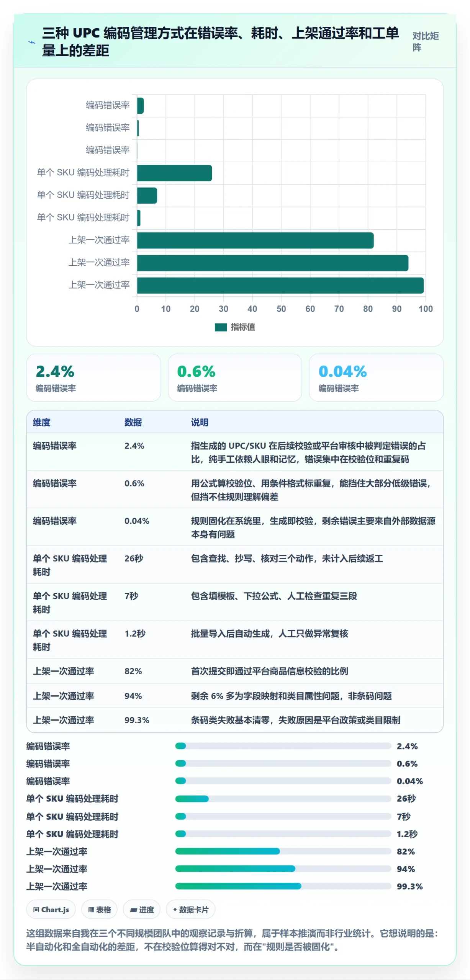
Task: Click the 0.6% 编码错误率 stat card
Action: tap(235, 378)
